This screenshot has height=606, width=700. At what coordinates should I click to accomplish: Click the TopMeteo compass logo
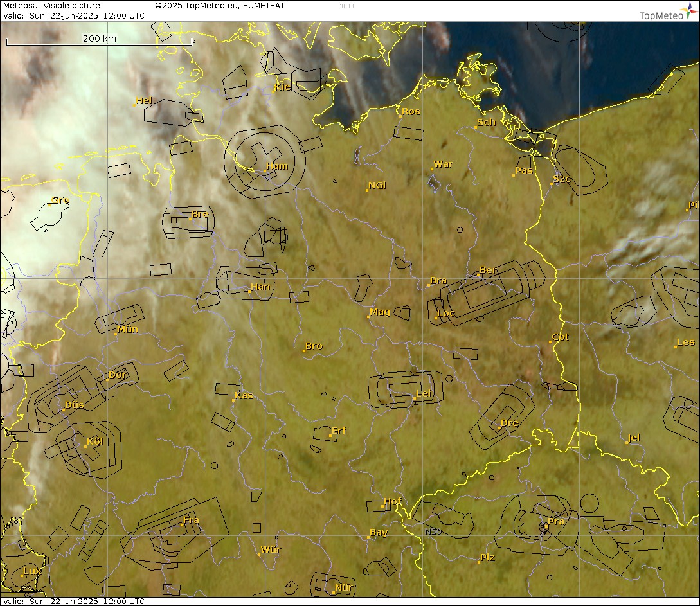click(x=689, y=10)
